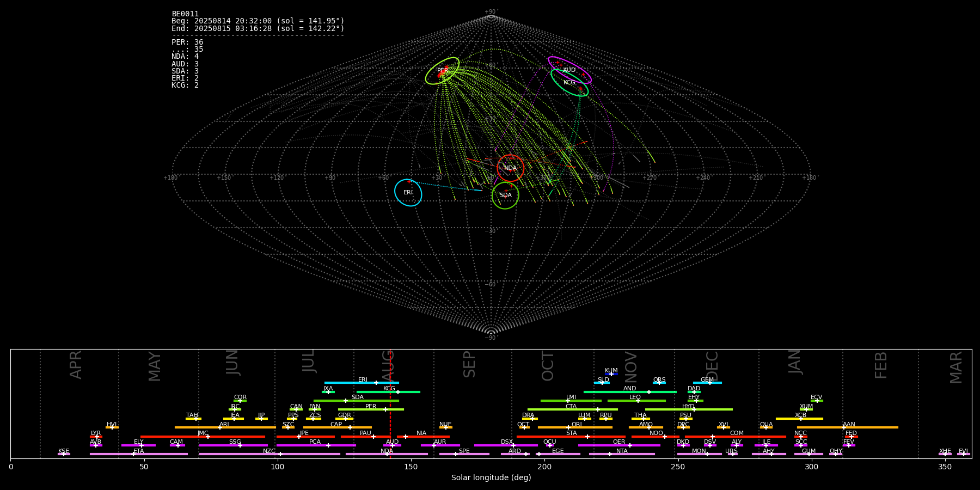Click the '+90' label at the map top
This screenshot has height=490, width=980.
click(491, 11)
